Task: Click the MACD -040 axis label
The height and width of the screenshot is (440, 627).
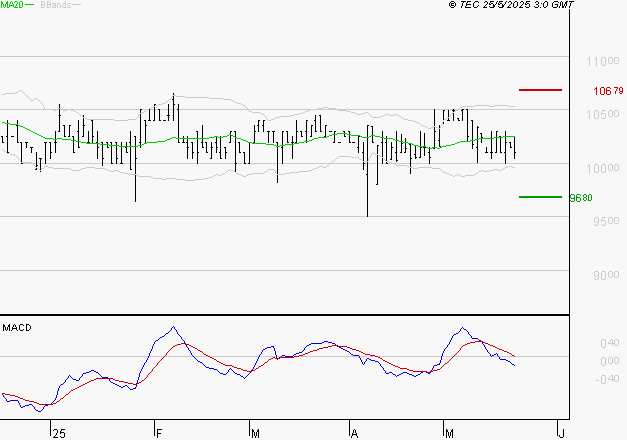Action: [582, 379]
